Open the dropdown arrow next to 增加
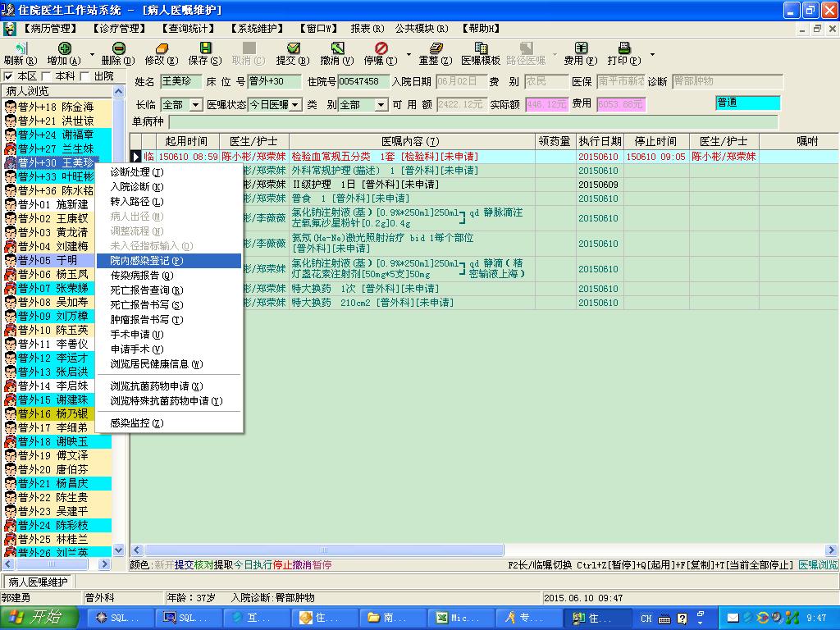 pos(92,54)
